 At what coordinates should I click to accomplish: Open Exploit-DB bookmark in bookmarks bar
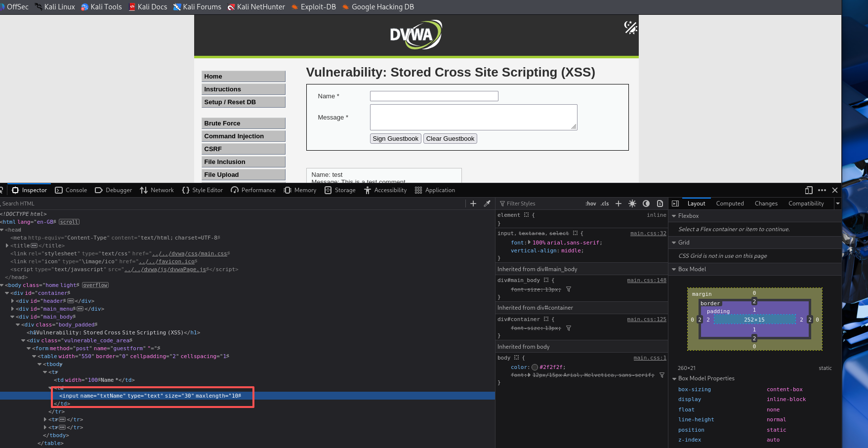(x=313, y=7)
